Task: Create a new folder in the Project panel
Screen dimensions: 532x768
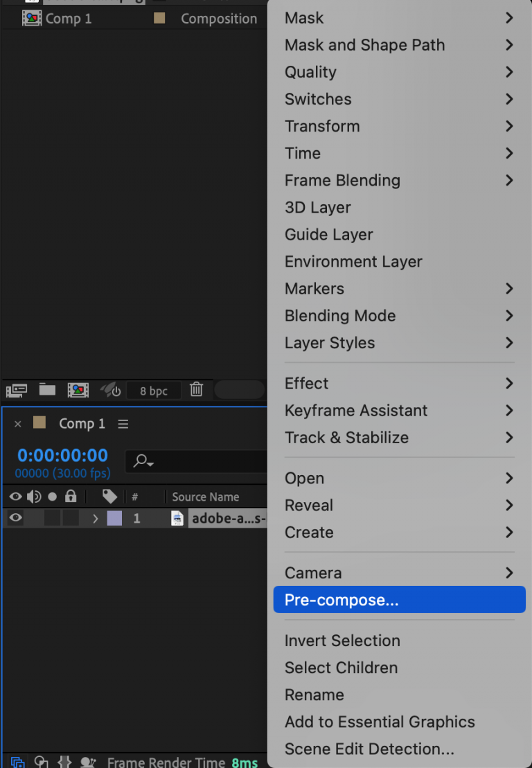Action: [46, 390]
